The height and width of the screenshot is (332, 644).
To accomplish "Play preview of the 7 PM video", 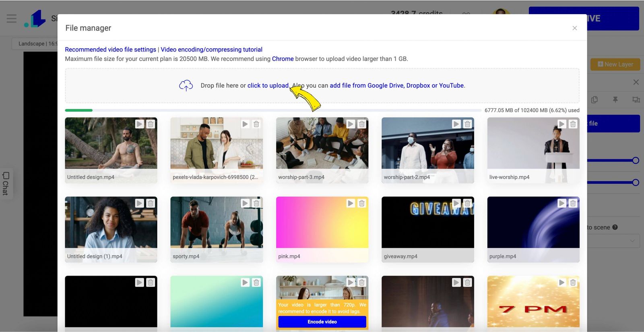I will pyautogui.click(x=561, y=283).
